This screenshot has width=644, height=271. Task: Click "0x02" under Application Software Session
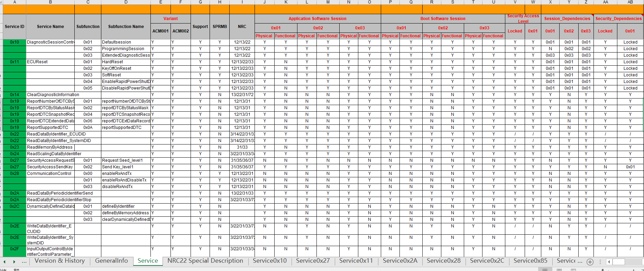(x=318, y=28)
